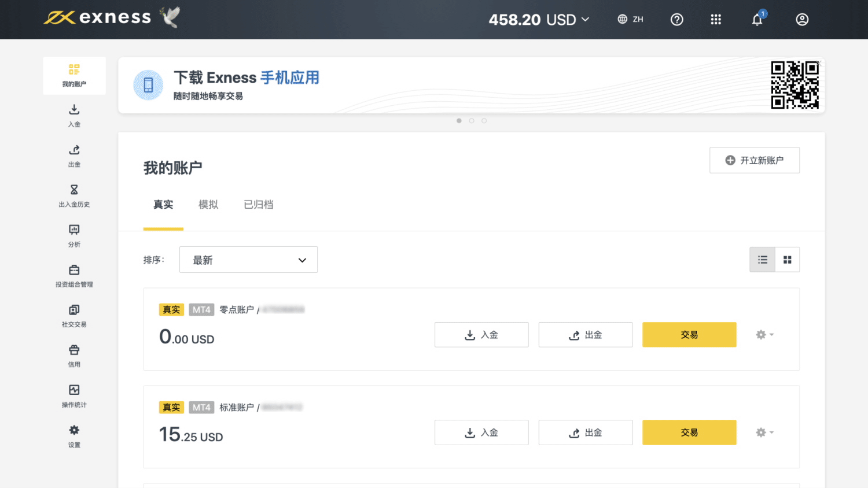Image resolution: width=868 pixels, height=488 pixels.
Task: Open settings gear for 零点账户
Action: pyautogui.click(x=764, y=335)
